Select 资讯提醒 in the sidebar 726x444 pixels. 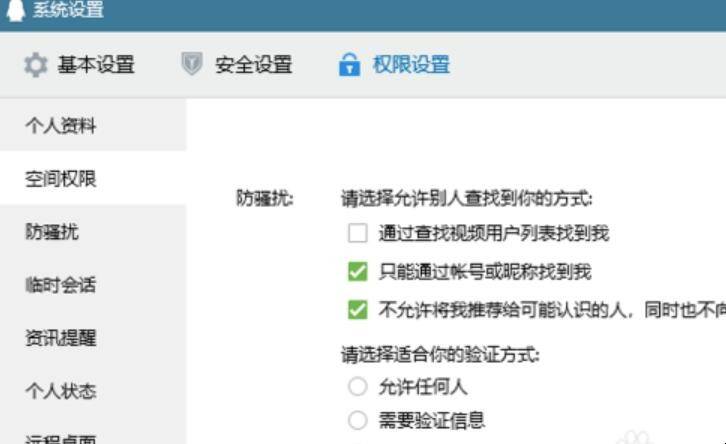[93, 338]
